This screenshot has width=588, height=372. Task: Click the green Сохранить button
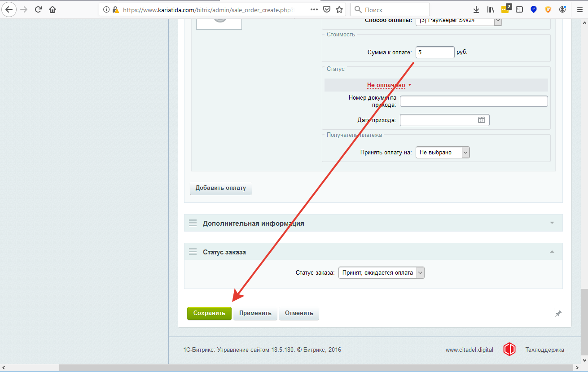click(209, 313)
